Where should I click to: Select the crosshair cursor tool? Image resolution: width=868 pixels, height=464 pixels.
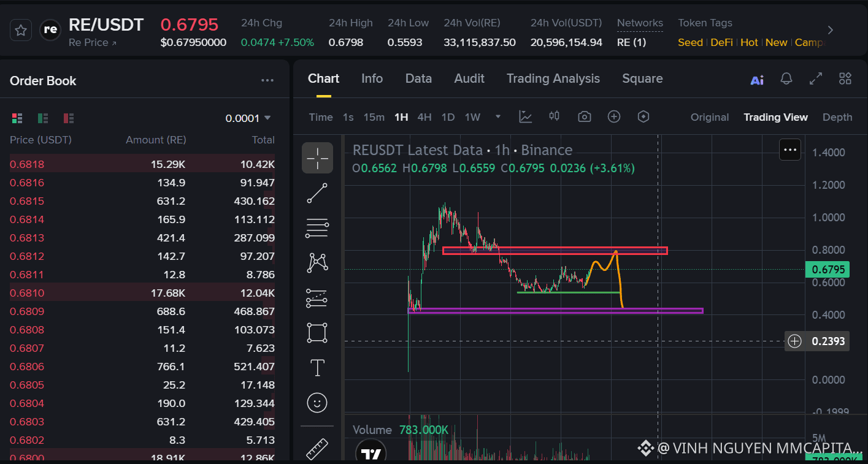coord(317,158)
